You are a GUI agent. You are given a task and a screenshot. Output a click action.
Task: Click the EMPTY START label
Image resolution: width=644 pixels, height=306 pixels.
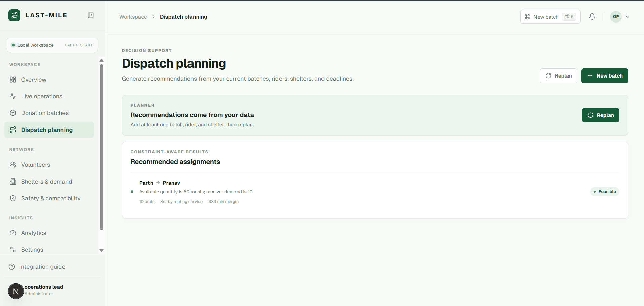click(x=79, y=45)
